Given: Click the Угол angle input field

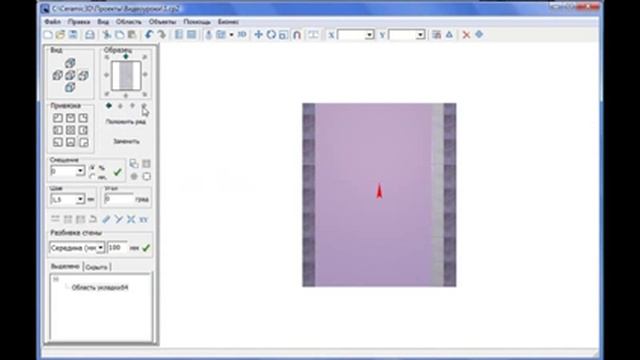Looking at the screenshot, I should tap(119, 199).
